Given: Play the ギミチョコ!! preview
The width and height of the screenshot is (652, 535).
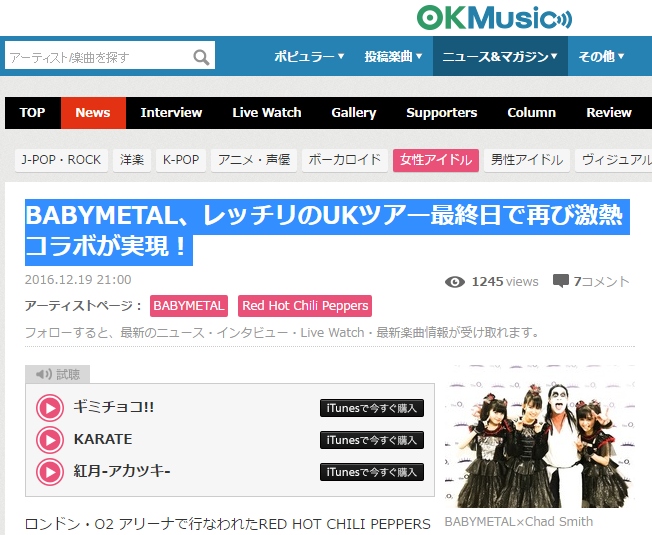Looking at the screenshot, I should pos(50,408).
